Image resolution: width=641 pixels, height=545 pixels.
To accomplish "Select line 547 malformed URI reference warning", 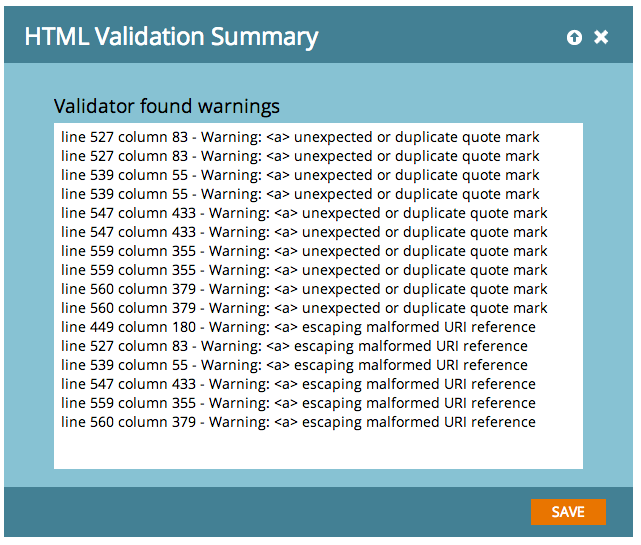I will [298, 384].
